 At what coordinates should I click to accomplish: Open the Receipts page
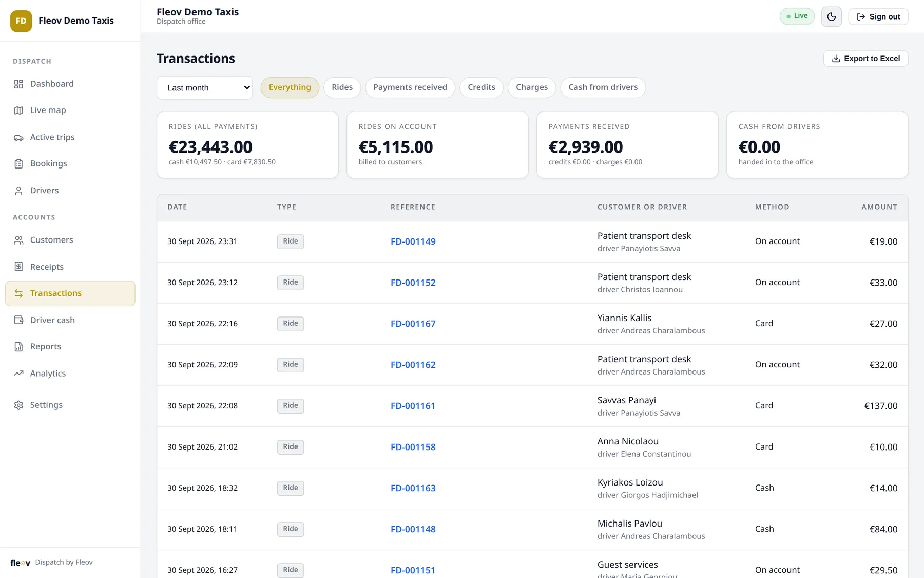[70, 267]
